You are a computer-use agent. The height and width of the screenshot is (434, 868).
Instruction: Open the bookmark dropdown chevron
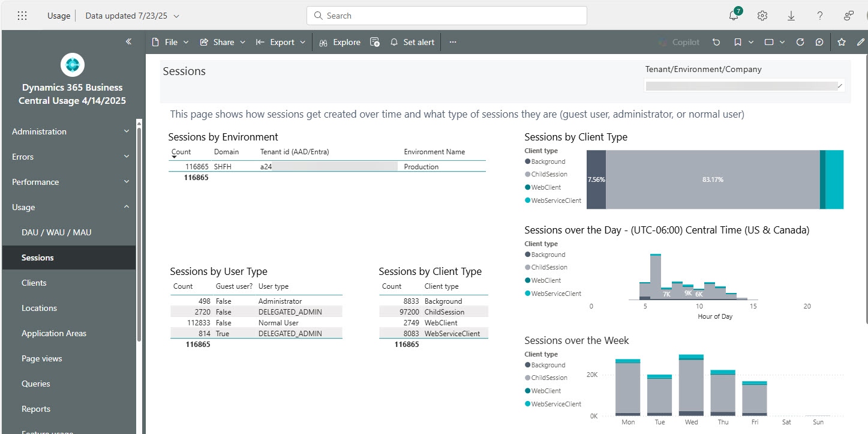752,42
